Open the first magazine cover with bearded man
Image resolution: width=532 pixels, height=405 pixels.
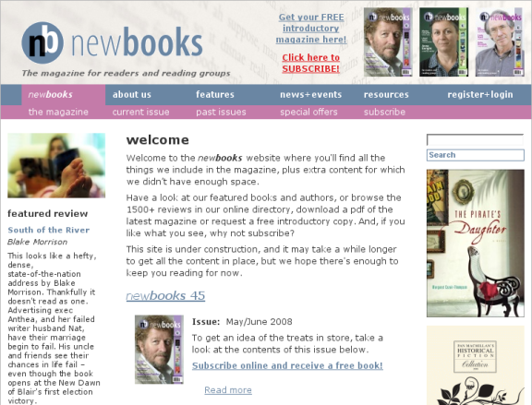(388, 42)
